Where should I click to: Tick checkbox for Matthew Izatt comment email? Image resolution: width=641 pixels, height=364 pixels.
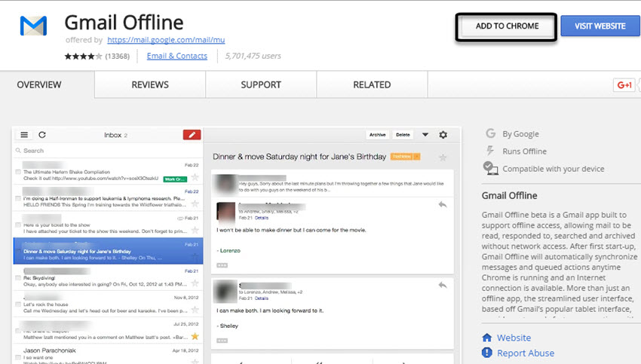(18, 331)
